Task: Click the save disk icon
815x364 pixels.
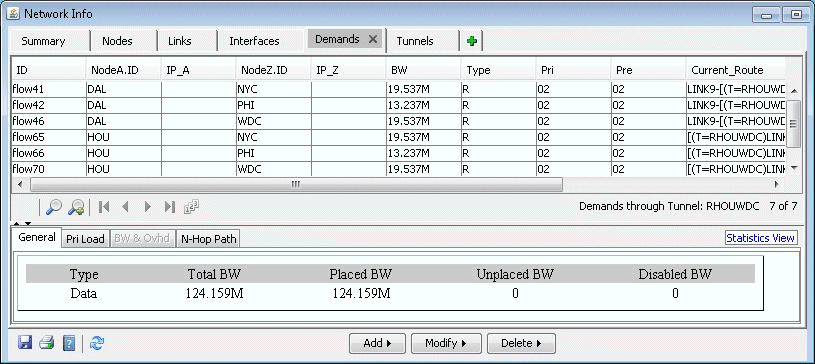Action: [25, 343]
